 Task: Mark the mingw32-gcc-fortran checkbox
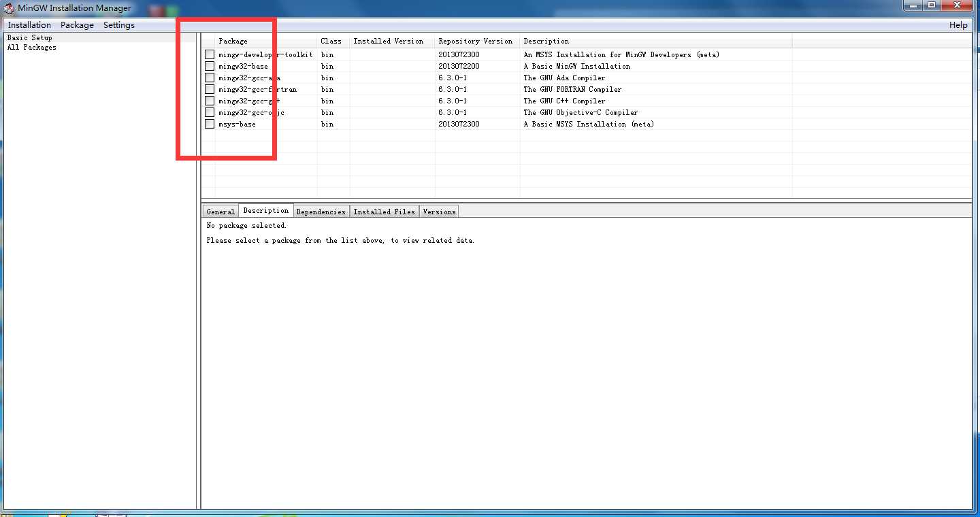point(210,89)
